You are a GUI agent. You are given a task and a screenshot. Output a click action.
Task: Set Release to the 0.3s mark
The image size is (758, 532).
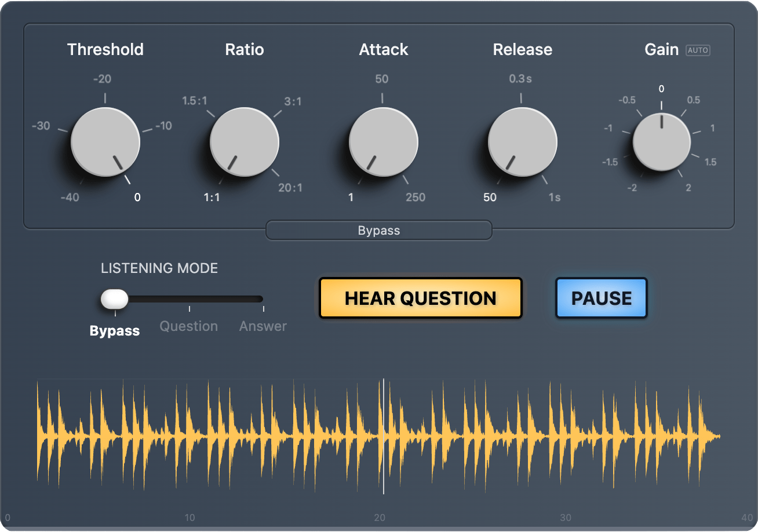tap(520, 79)
